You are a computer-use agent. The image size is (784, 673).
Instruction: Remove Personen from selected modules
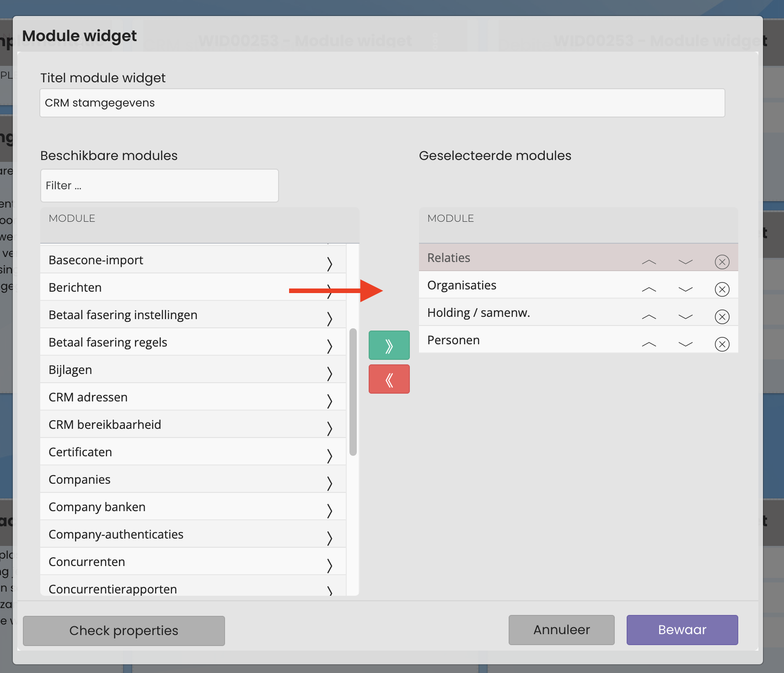(722, 344)
